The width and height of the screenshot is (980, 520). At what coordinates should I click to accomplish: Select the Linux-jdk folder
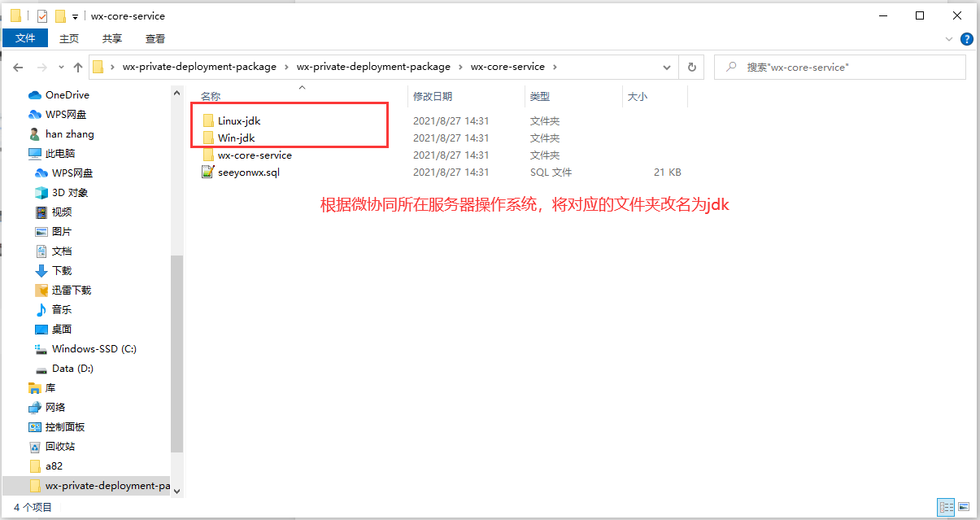click(239, 120)
